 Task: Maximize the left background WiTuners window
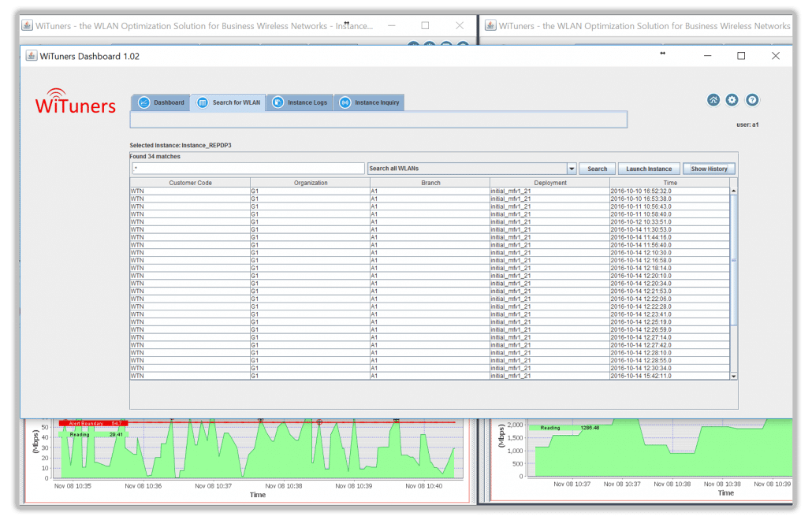(x=425, y=25)
